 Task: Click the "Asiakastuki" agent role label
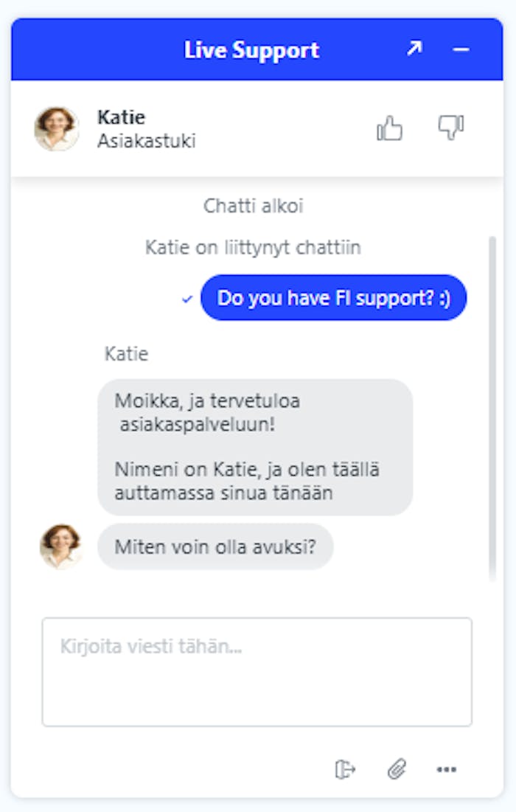pos(146,141)
